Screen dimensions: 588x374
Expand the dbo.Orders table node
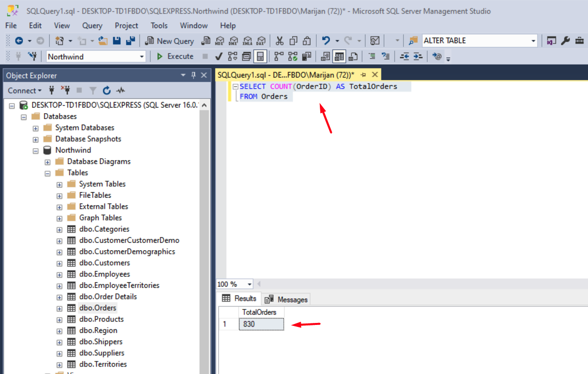click(59, 308)
